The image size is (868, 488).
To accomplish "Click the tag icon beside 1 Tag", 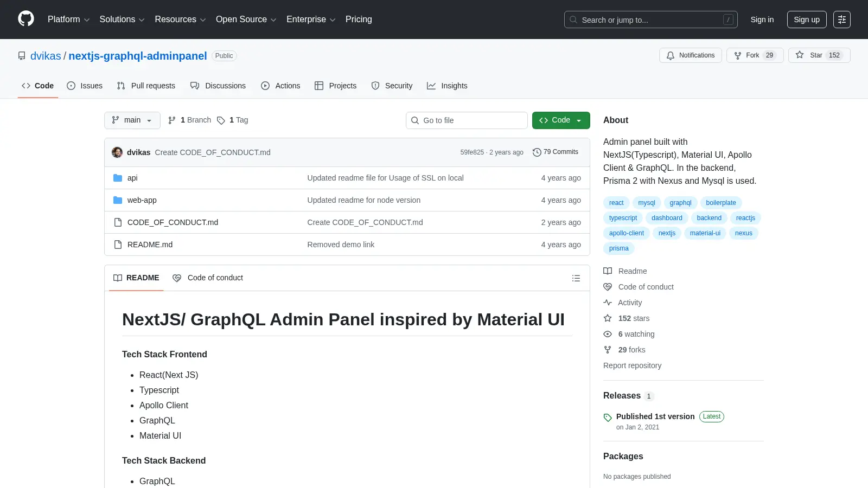I will pos(221,120).
